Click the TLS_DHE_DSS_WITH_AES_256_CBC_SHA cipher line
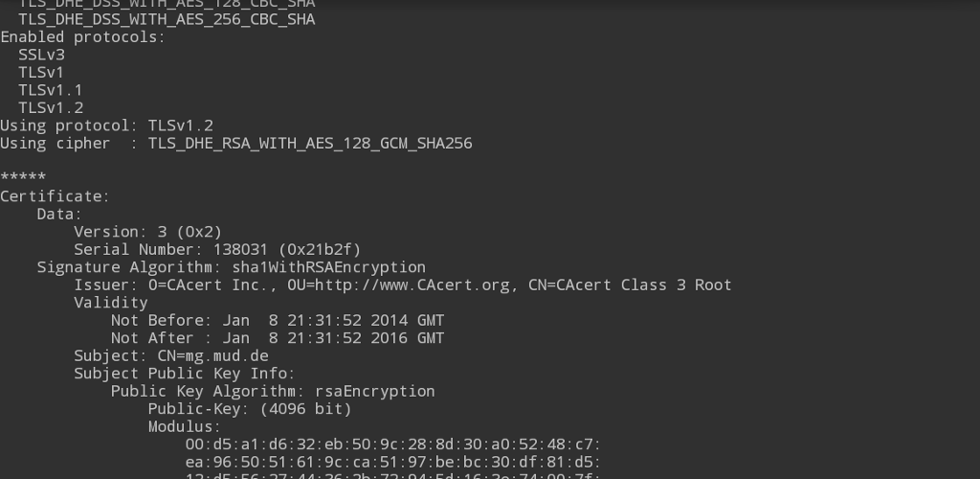This screenshot has height=479, width=980. 167,19
